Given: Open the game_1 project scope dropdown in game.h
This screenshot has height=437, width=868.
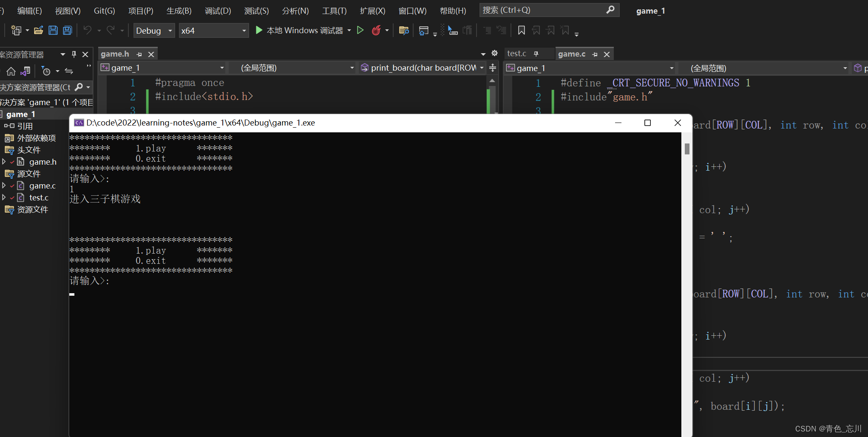Looking at the screenshot, I should pos(162,68).
